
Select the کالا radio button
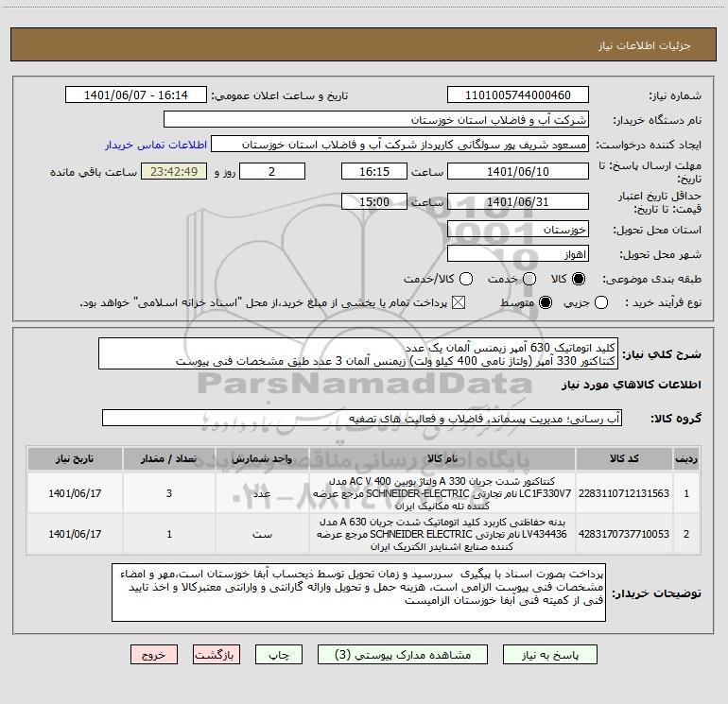(579, 279)
